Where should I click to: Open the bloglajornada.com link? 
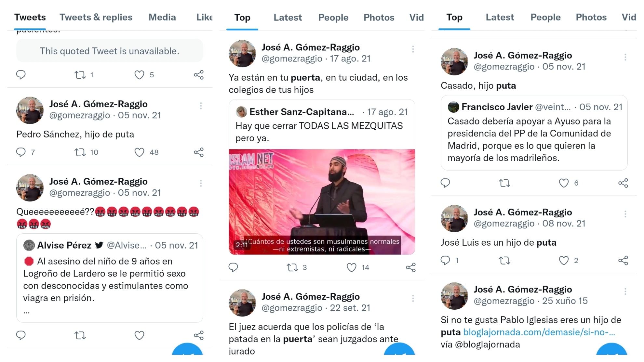[x=539, y=332]
